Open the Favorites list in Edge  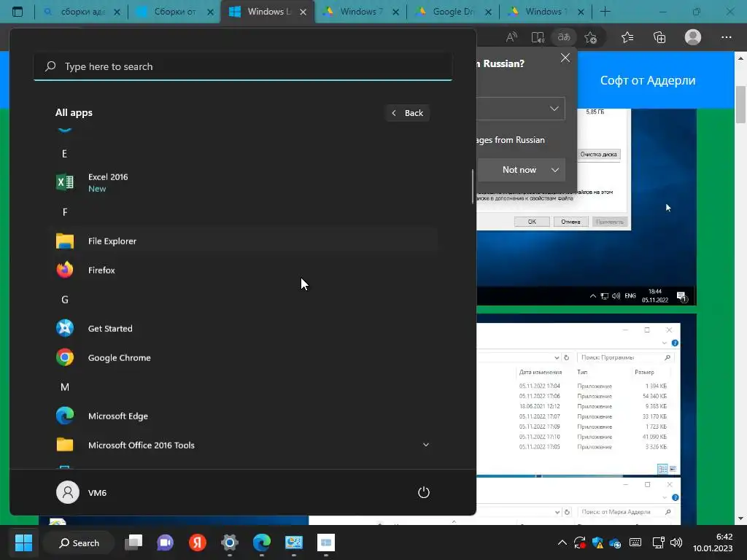click(627, 37)
